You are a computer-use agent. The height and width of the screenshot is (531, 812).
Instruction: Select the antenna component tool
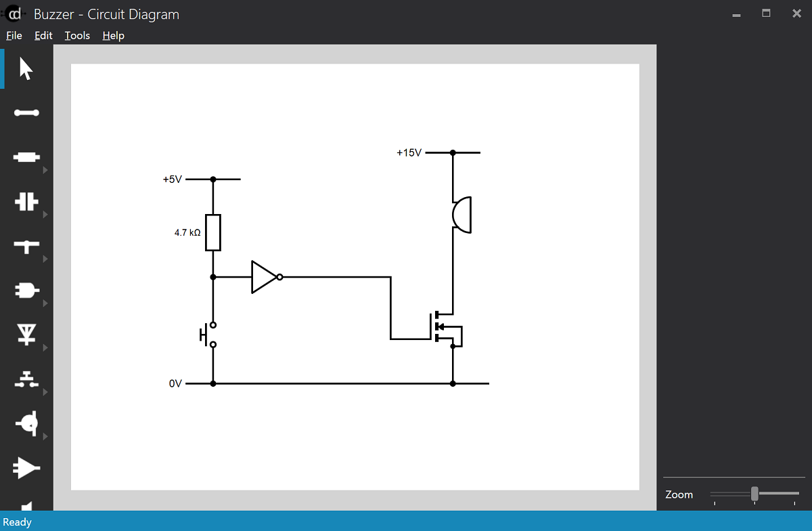[x=27, y=333]
